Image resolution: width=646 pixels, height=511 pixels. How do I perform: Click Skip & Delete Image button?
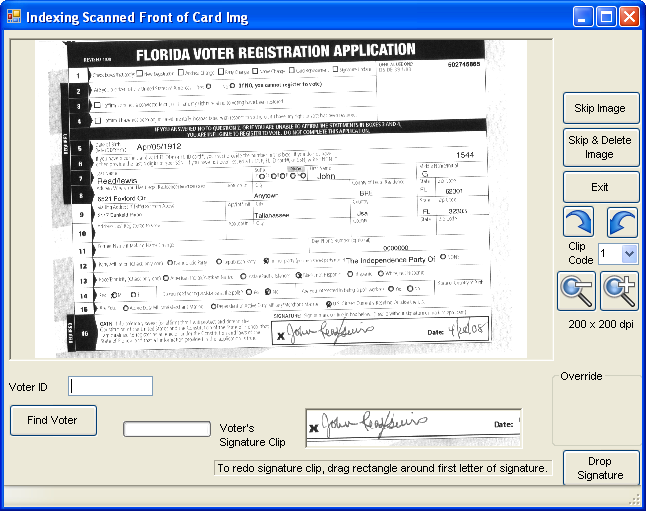pyautogui.click(x=601, y=147)
